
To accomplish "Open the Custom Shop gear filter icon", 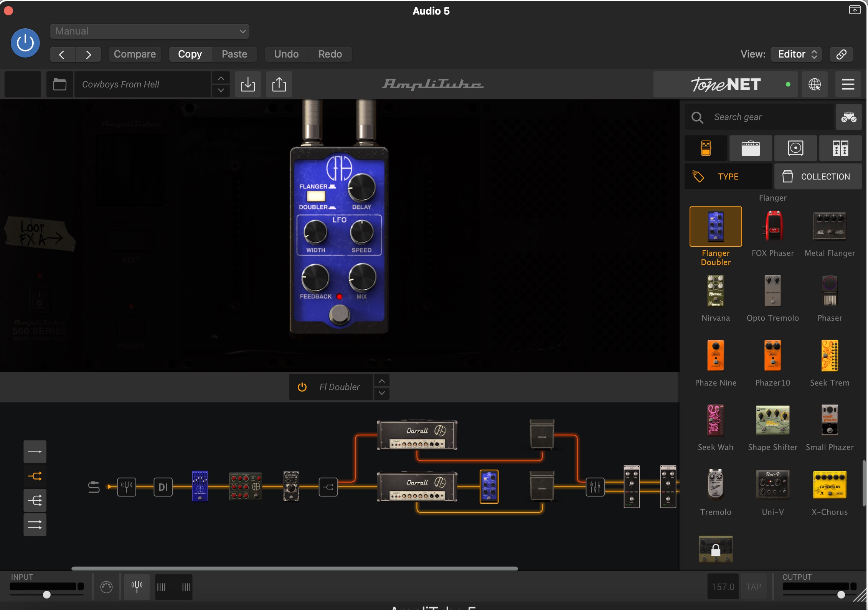I will tap(849, 117).
